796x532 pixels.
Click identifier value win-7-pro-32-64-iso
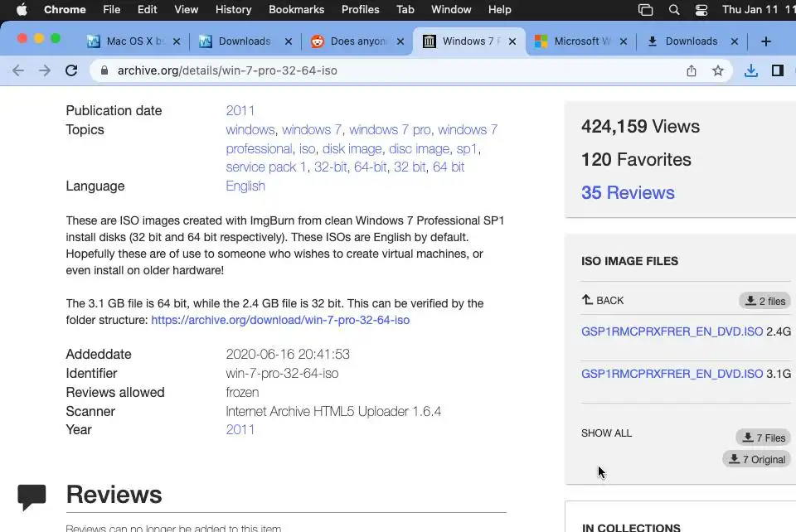pos(282,373)
